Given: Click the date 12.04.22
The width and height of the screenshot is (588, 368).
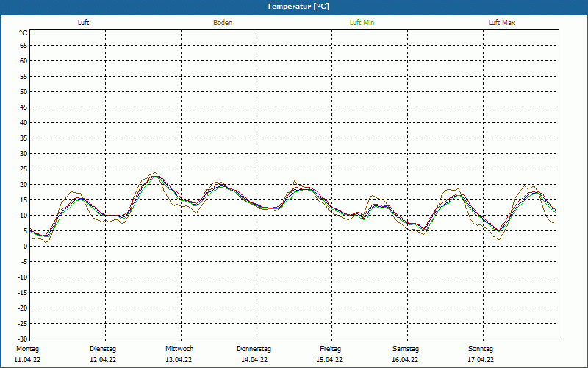Looking at the screenshot, I should point(103,360).
